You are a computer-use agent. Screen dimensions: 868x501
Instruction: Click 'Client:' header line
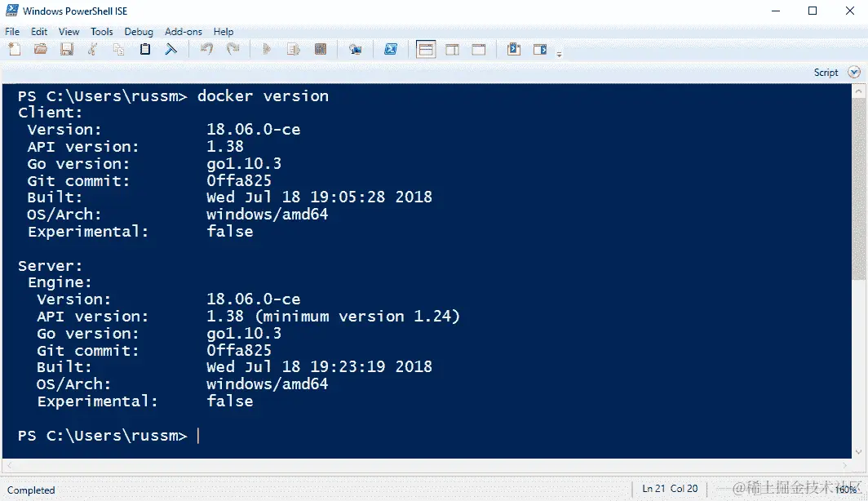click(x=50, y=113)
